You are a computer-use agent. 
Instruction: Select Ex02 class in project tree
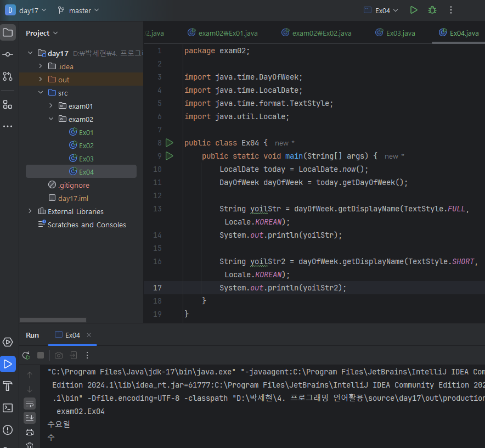coord(86,145)
